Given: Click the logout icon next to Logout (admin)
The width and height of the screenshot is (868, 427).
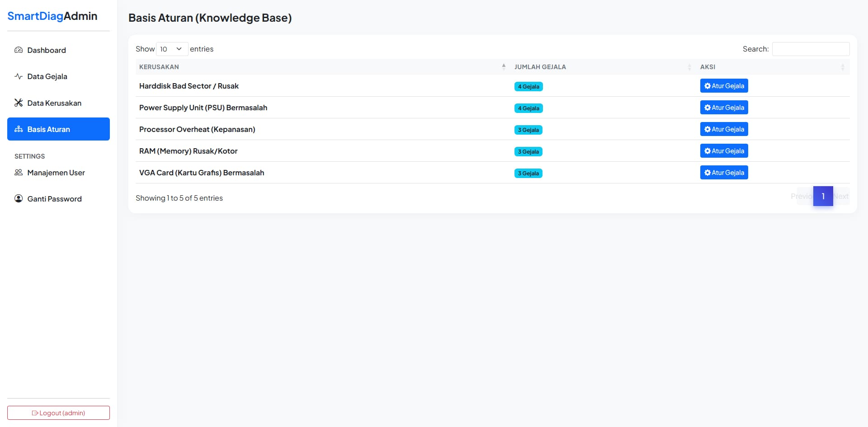Looking at the screenshot, I should click(x=35, y=413).
